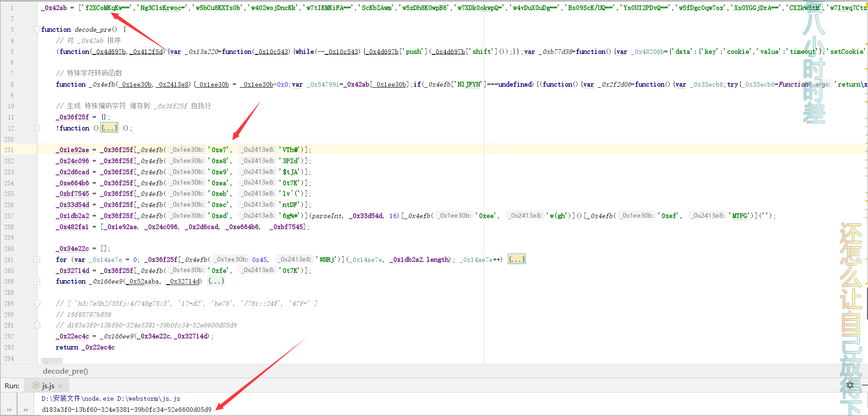Click the _0x32714d assignment on line 265

[183, 271]
